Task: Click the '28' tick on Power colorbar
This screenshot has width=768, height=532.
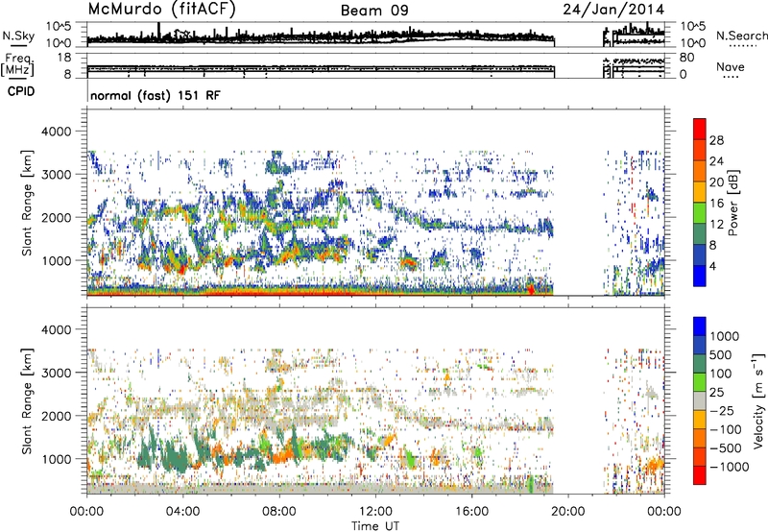Action: (x=716, y=140)
